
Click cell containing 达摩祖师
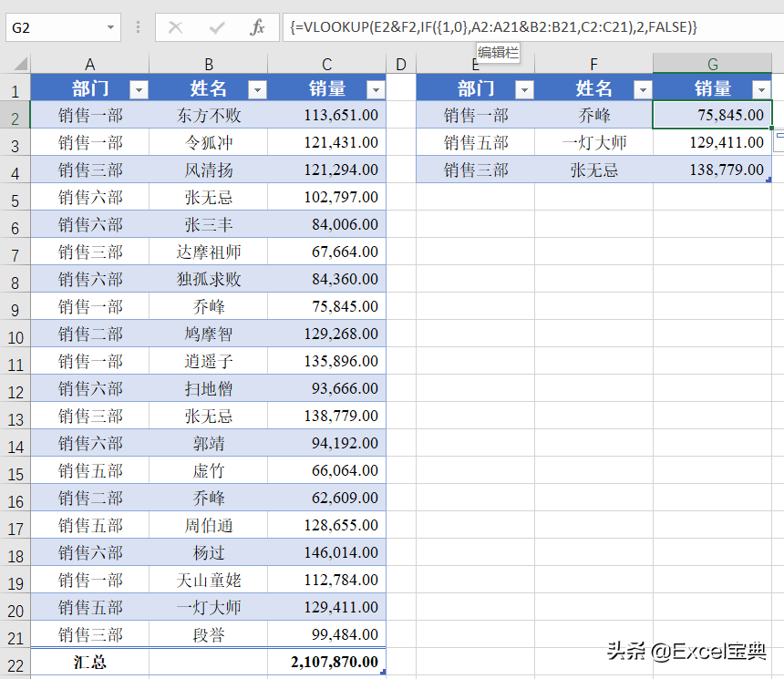[x=209, y=252]
